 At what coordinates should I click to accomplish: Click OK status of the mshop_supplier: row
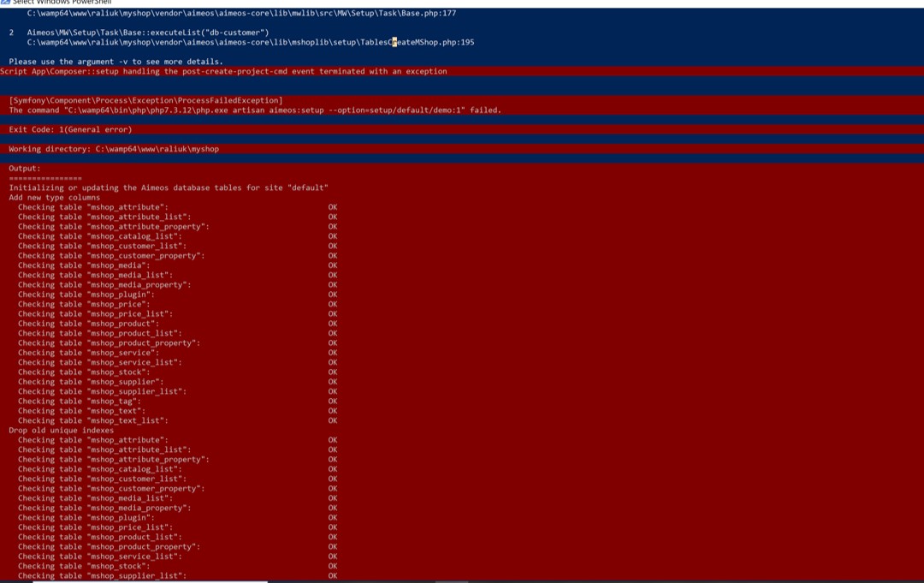(x=333, y=382)
